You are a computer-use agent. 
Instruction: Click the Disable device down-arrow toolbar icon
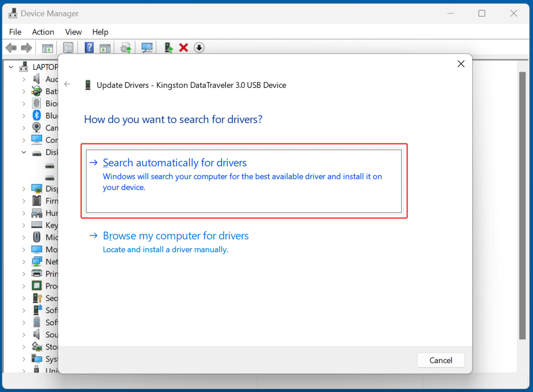pyautogui.click(x=199, y=47)
